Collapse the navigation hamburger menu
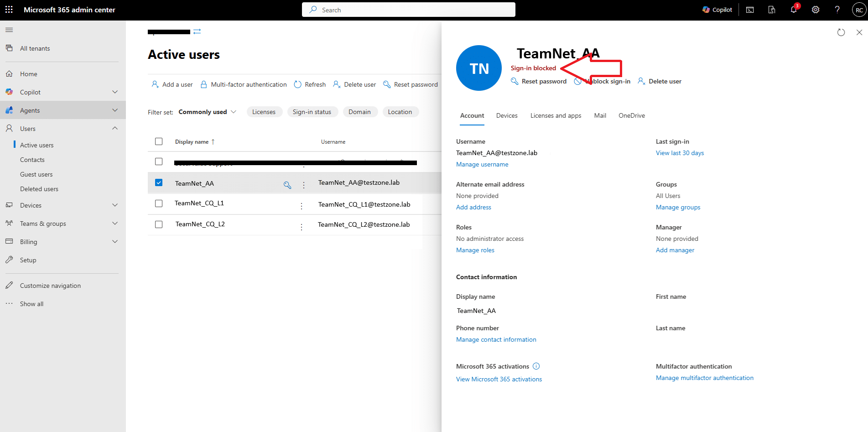This screenshot has height=432, width=868. coord(9,30)
